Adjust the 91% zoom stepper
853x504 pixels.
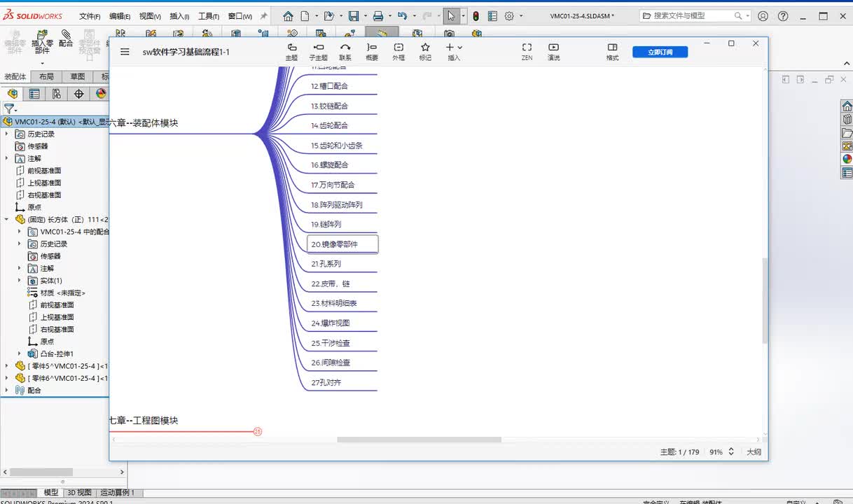tap(731, 452)
